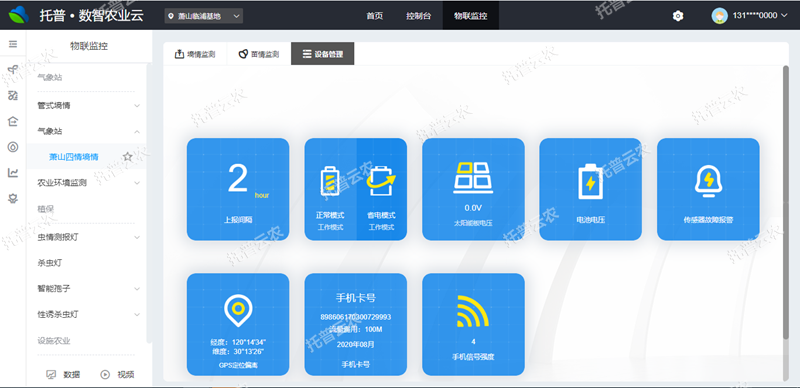Viewport: 800px width, 388px height.
Task: Open the account menu 131****0000
Action: point(760,16)
